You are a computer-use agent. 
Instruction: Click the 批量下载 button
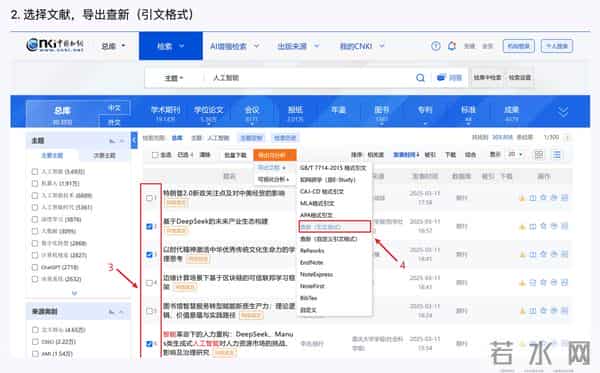pos(235,155)
